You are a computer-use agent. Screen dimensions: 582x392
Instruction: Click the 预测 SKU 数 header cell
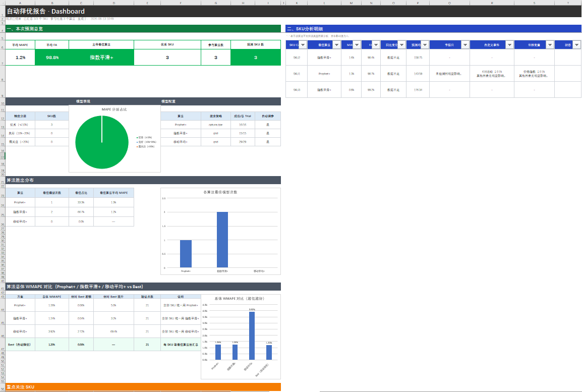(x=255, y=44)
